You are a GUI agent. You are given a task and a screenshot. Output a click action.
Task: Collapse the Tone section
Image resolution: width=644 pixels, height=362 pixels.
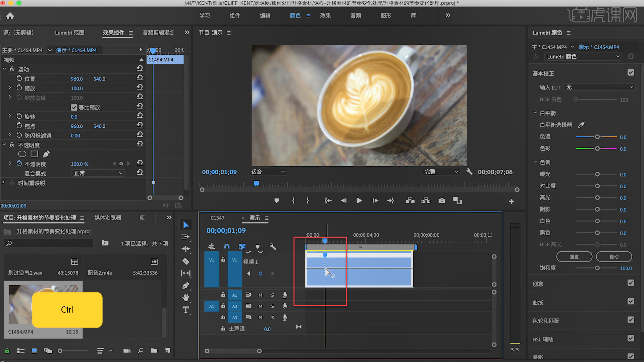click(x=535, y=162)
